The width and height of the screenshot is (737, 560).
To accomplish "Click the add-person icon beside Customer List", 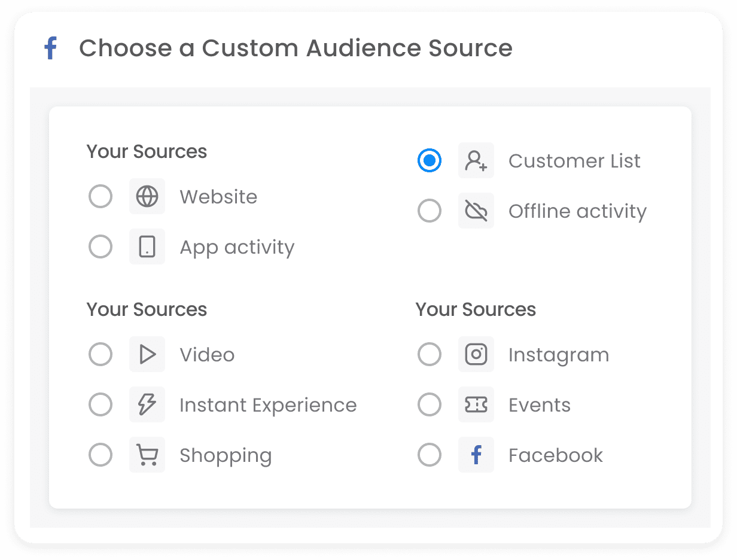I will point(476,160).
